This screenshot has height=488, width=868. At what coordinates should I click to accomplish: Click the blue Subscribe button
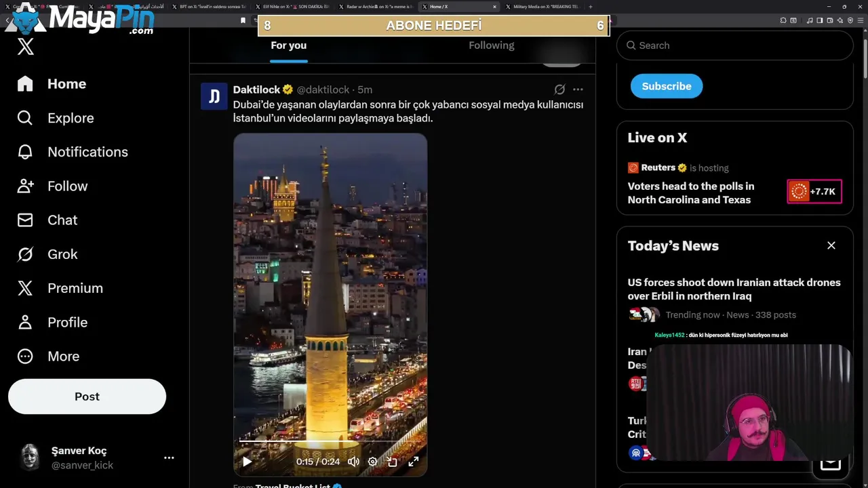(667, 86)
